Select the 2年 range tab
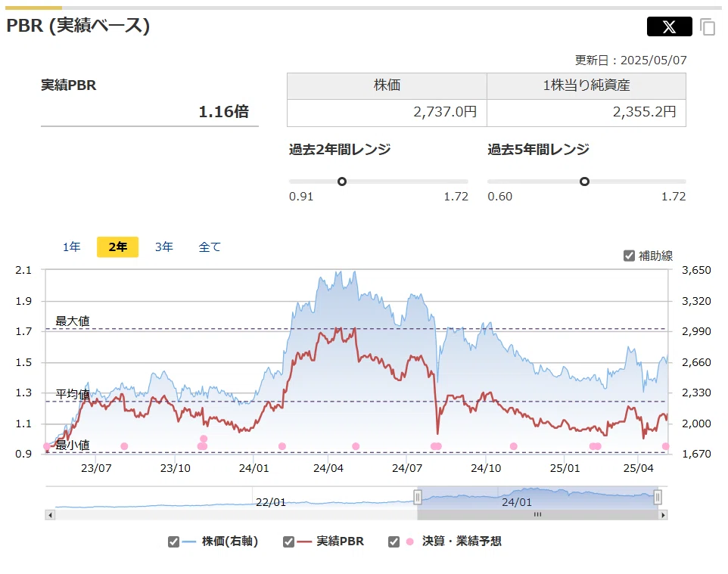 [x=117, y=247]
